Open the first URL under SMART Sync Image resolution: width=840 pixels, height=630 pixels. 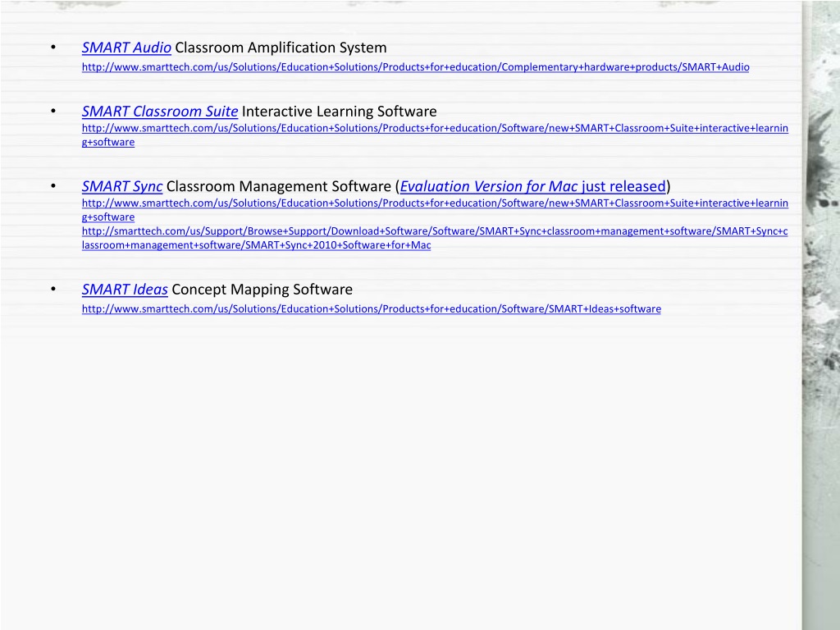point(435,210)
